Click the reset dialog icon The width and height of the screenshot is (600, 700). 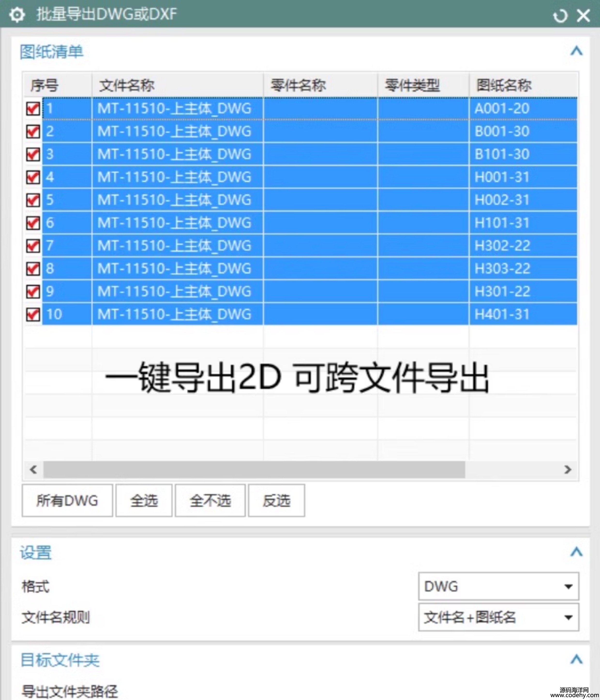[560, 15]
